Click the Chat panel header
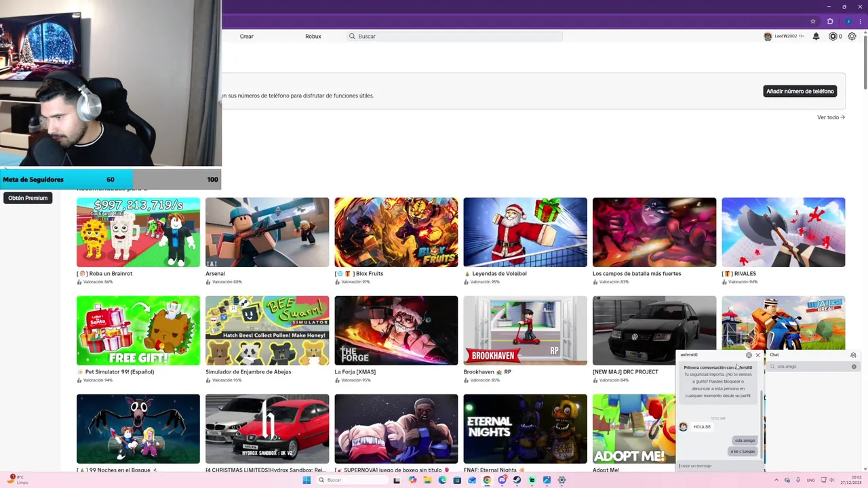This screenshot has width=868, height=488. [812, 354]
